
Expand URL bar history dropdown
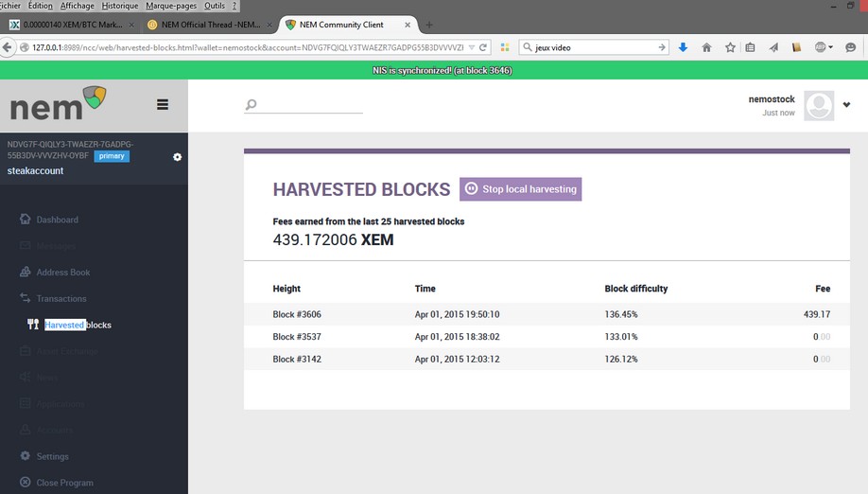point(472,47)
